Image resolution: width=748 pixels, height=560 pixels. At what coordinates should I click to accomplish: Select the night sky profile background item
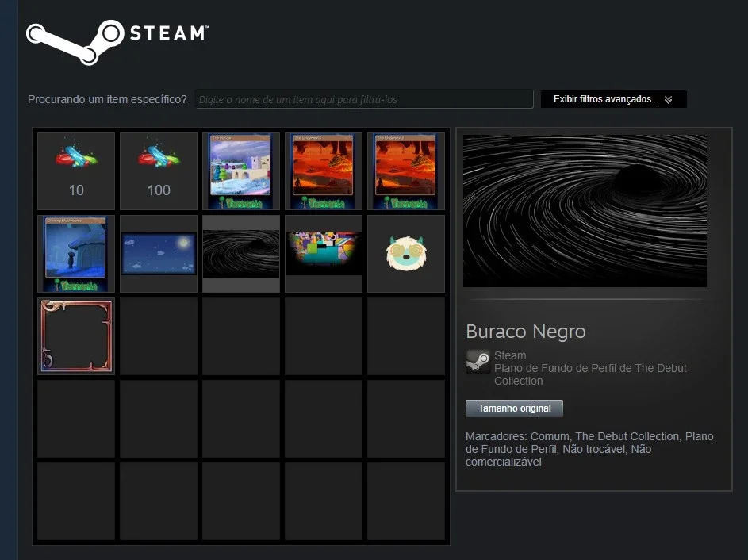[159, 254]
